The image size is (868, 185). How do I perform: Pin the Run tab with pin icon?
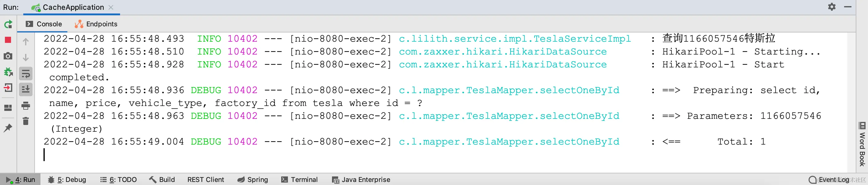point(8,128)
